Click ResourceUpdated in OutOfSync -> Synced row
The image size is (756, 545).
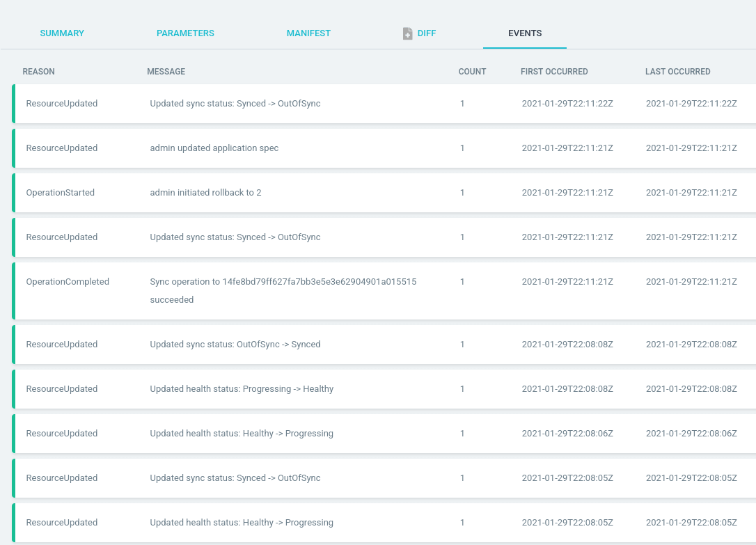pyautogui.click(x=62, y=344)
